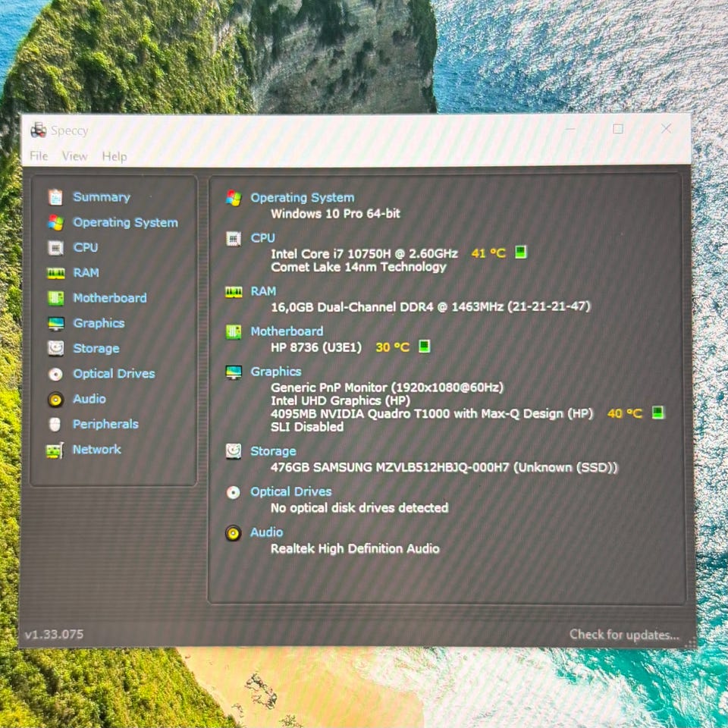Click the Motherboard icon in sidebar

tap(55, 298)
